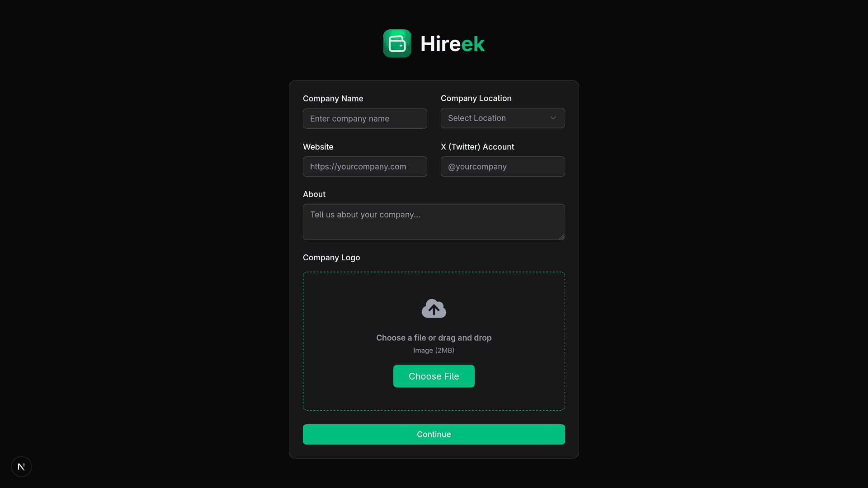868x488 pixels.
Task: Click the Choose File button
Action: [x=434, y=376]
